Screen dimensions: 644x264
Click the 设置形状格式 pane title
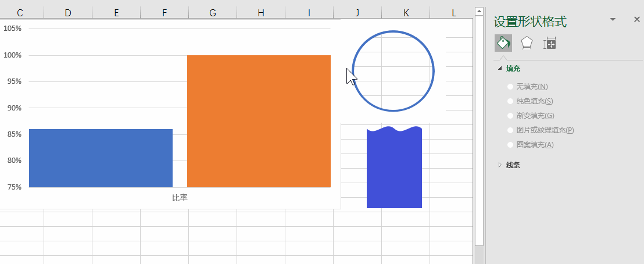[530, 22]
